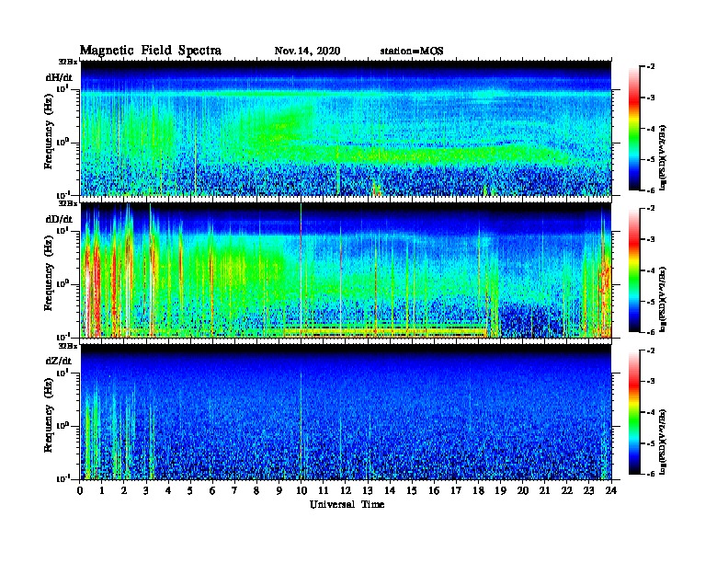Click hour "18" on the Universal Time axis
Screen dimensions: 728x563
[x=478, y=490]
